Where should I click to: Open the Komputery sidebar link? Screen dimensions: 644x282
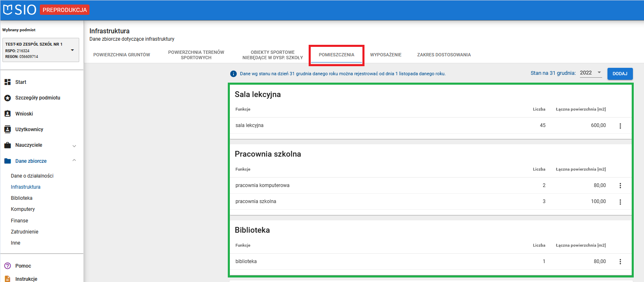23,209
